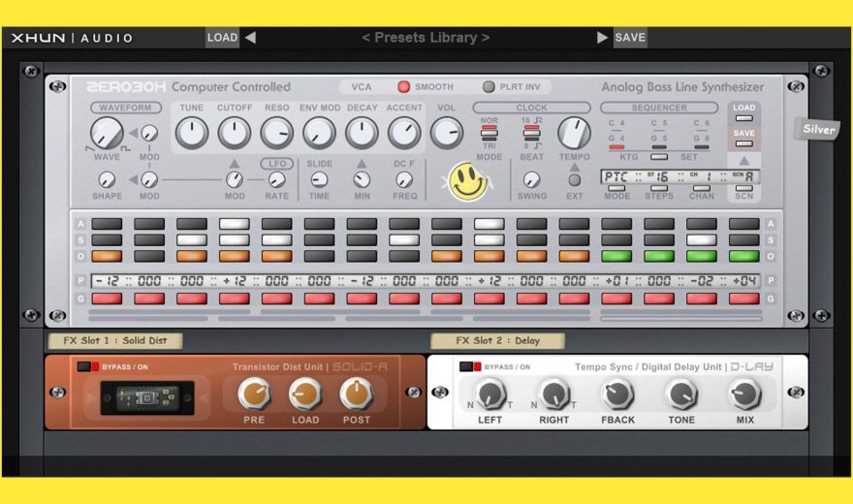Go to previous preset with left arrow

tap(250, 38)
